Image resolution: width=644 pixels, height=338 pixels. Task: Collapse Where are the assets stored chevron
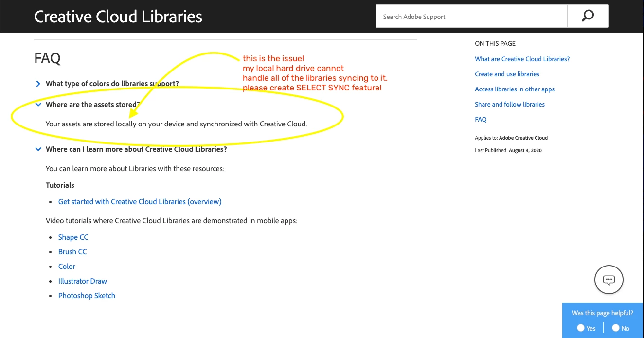tap(38, 105)
